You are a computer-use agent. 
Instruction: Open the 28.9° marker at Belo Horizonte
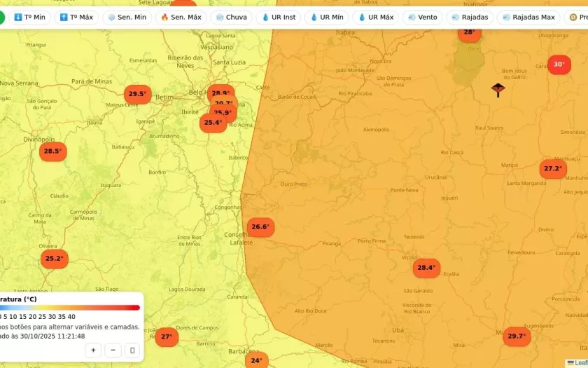[221, 90]
